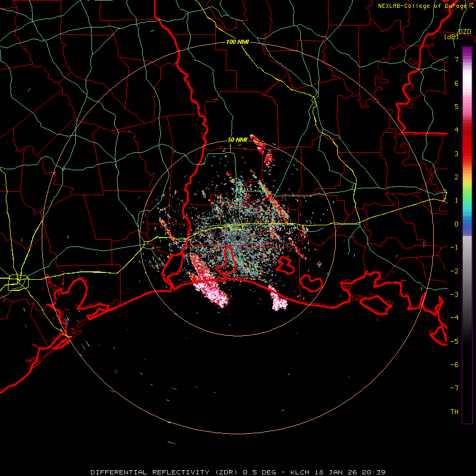Click the DZD legend title
Viewport: 476px width, 476px height.
click(x=465, y=32)
